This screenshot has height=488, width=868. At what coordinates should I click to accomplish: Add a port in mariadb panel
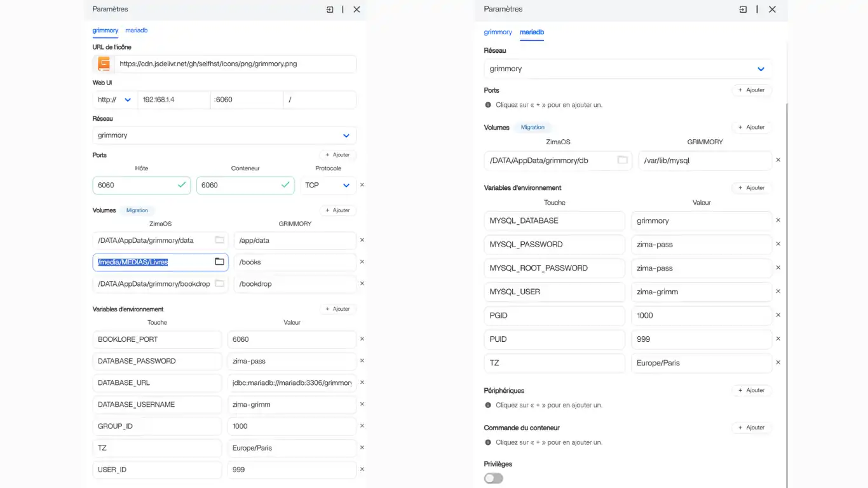752,90
